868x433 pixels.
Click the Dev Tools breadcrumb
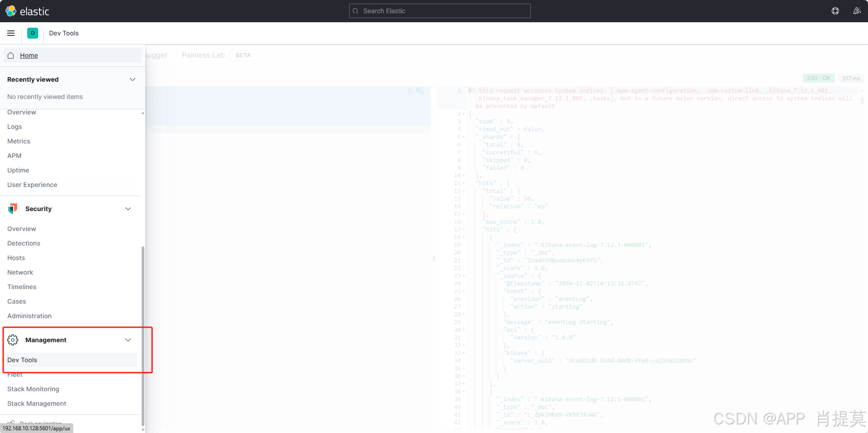click(64, 33)
